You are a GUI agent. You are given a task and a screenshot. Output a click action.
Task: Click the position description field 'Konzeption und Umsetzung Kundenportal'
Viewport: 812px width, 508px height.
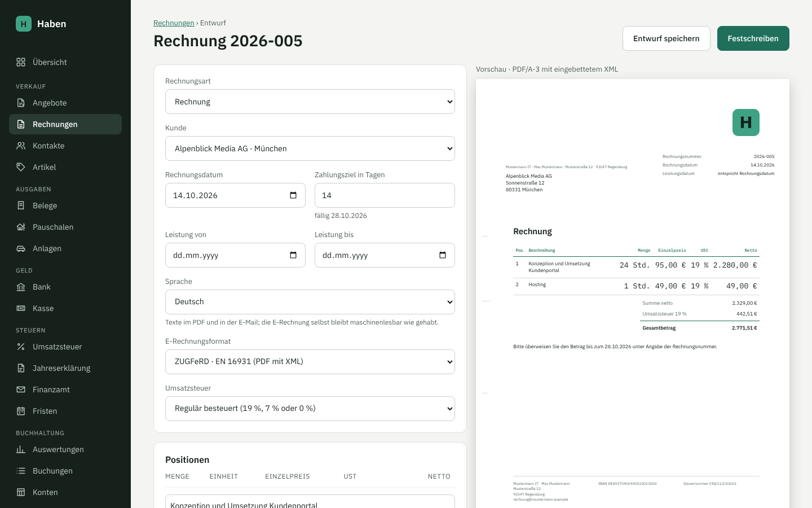coord(310,502)
